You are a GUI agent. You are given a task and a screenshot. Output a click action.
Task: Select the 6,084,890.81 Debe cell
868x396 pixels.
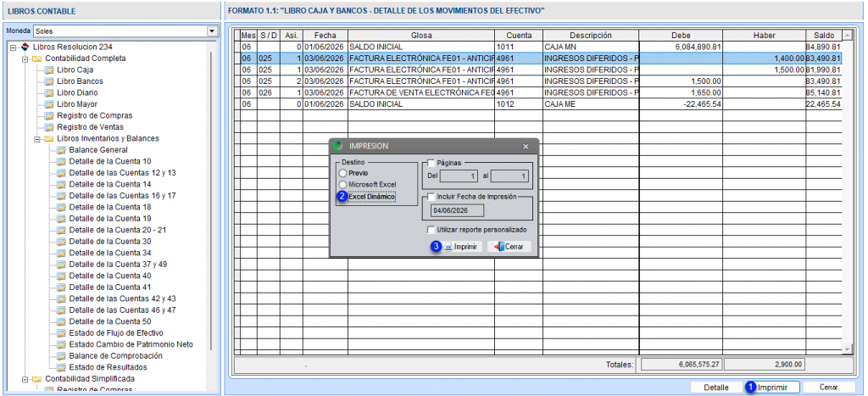coord(681,47)
